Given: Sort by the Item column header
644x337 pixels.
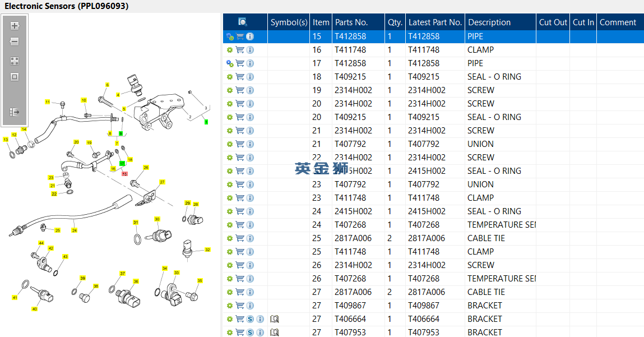Looking at the screenshot, I should (x=321, y=22).
